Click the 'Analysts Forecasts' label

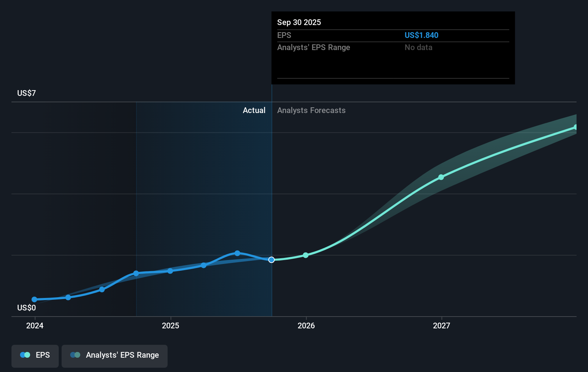[x=311, y=110]
